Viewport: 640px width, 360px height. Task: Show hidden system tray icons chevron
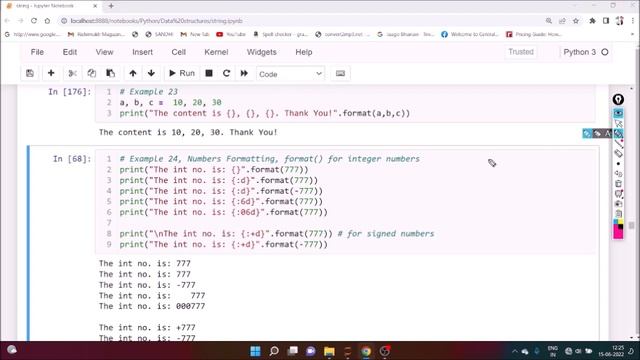(514, 351)
